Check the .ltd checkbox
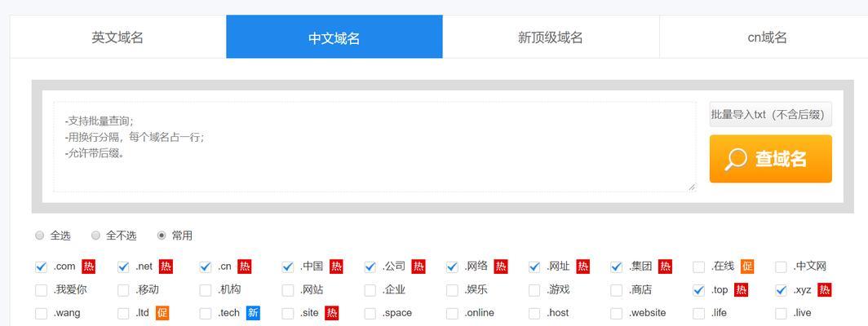Image resolution: width=868 pixels, height=326 pixels. tap(123, 313)
